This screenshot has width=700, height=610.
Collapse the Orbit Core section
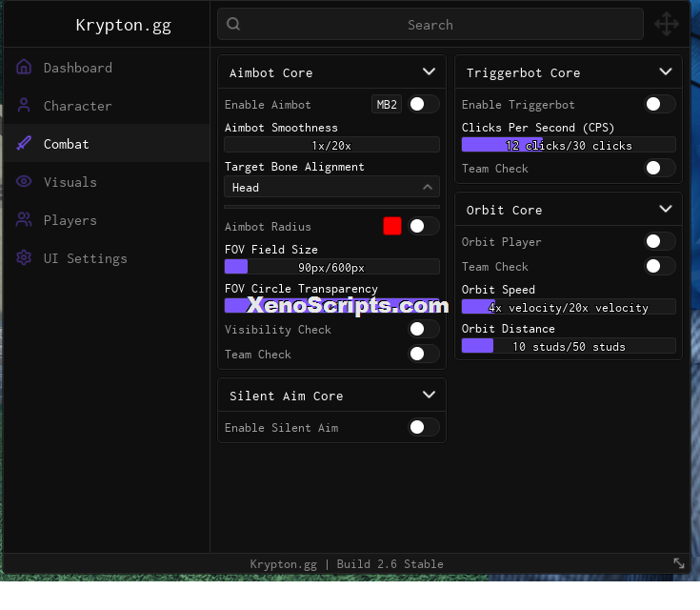(666, 209)
